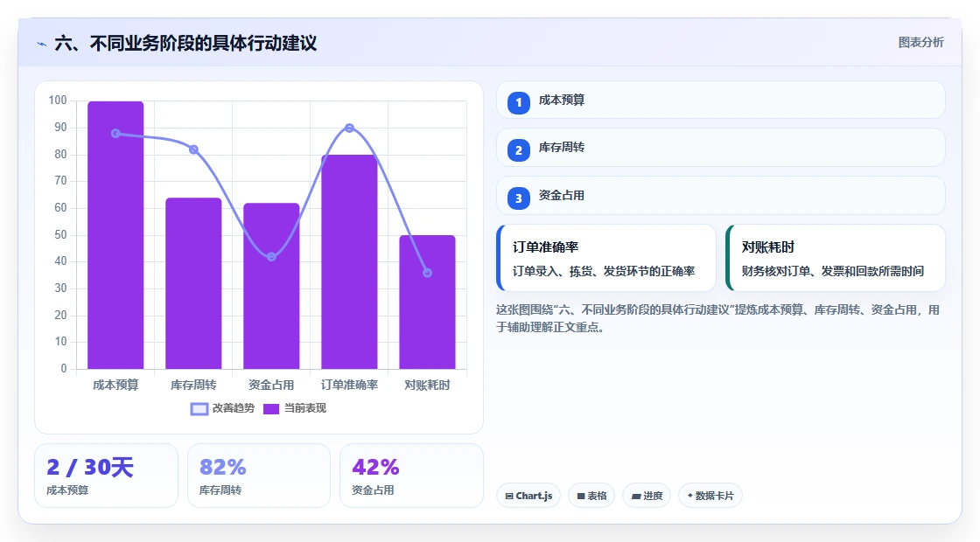980x542 pixels.
Task: Click the section title 六、不同业务阶段的具体行动建议
Action: (x=185, y=43)
